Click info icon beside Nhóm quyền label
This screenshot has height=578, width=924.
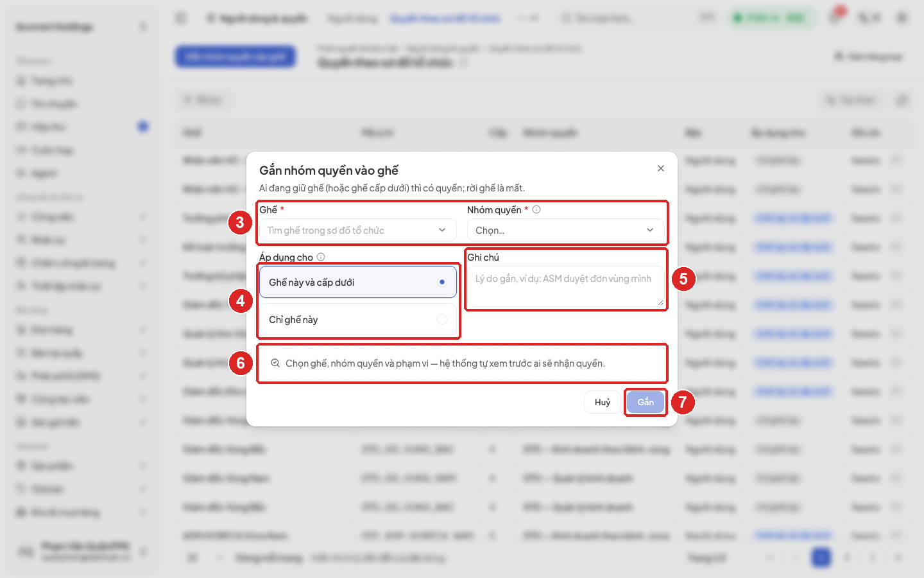pyautogui.click(x=536, y=209)
